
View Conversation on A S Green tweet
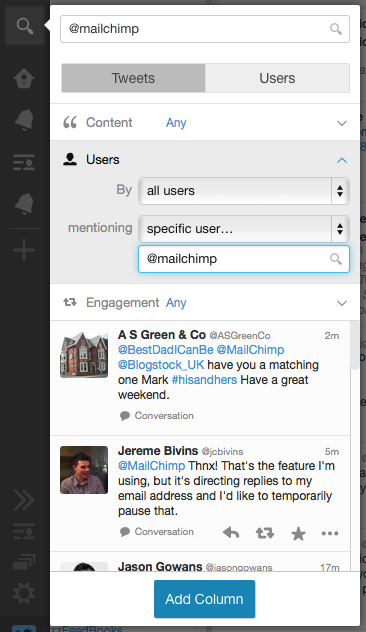(157, 416)
